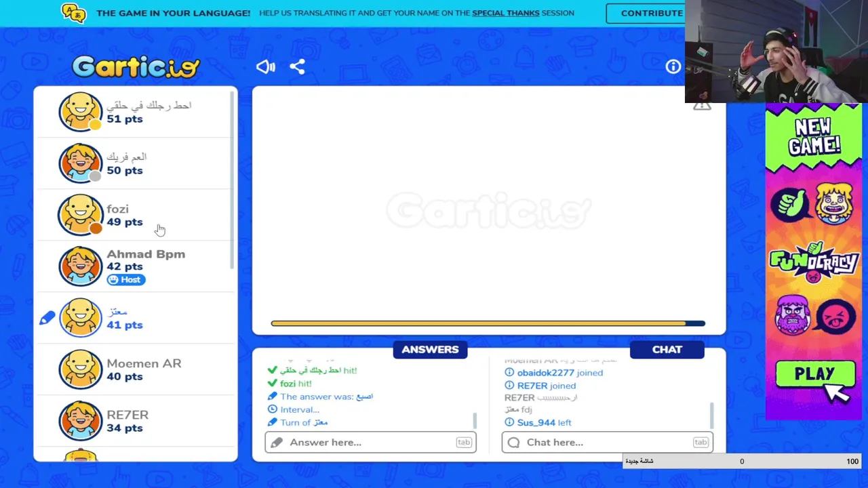Click the Host badge under Ahmad Bpm
Screen dimensions: 868x488
point(126,279)
